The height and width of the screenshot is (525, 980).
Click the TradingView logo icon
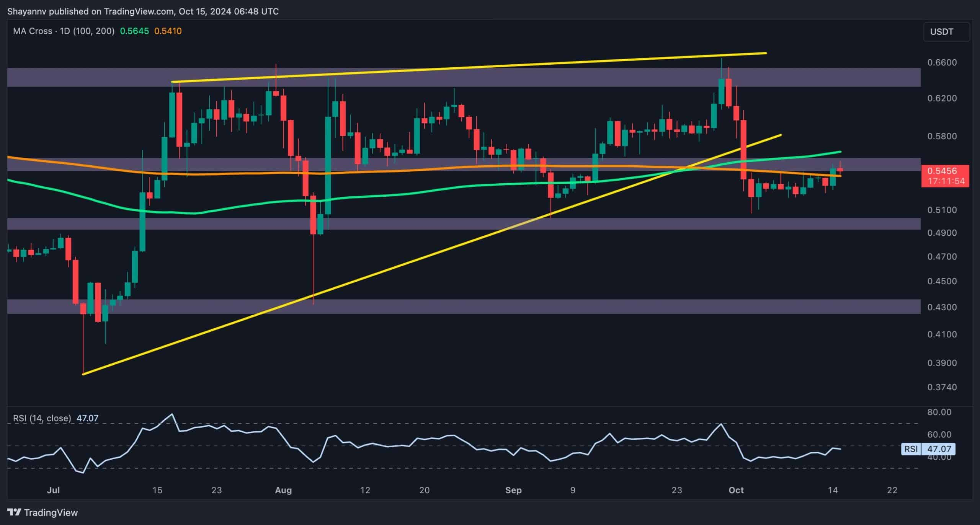coord(15,512)
